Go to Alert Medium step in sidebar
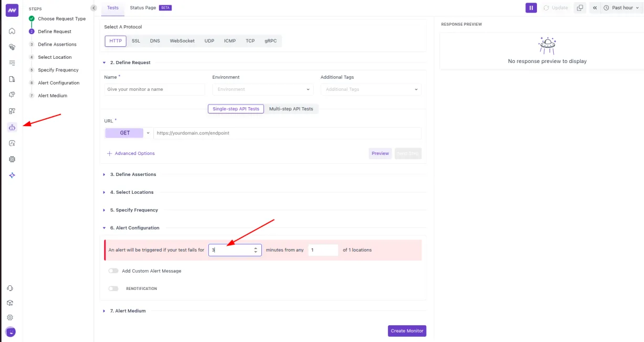Image resolution: width=644 pixels, height=342 pixels. pos(52,96)
